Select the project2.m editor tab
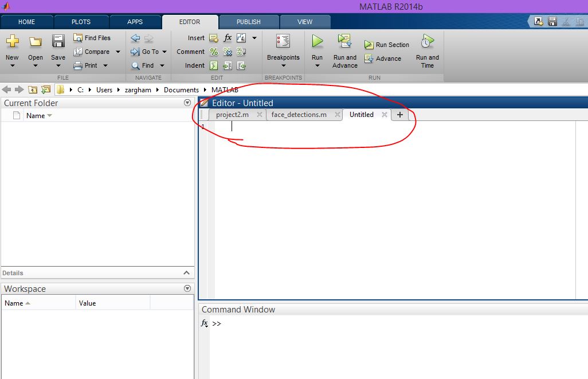 pyautogui.click(x=233, y=115)
